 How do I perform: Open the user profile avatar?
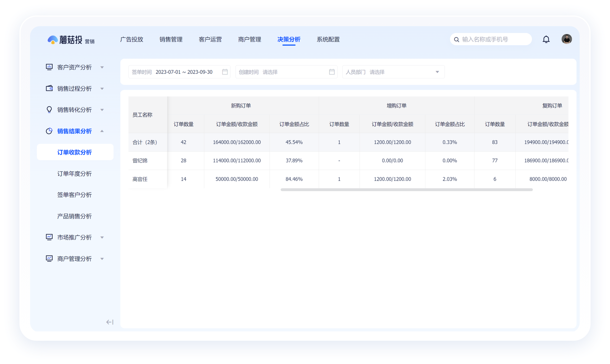tap(567, 39)
